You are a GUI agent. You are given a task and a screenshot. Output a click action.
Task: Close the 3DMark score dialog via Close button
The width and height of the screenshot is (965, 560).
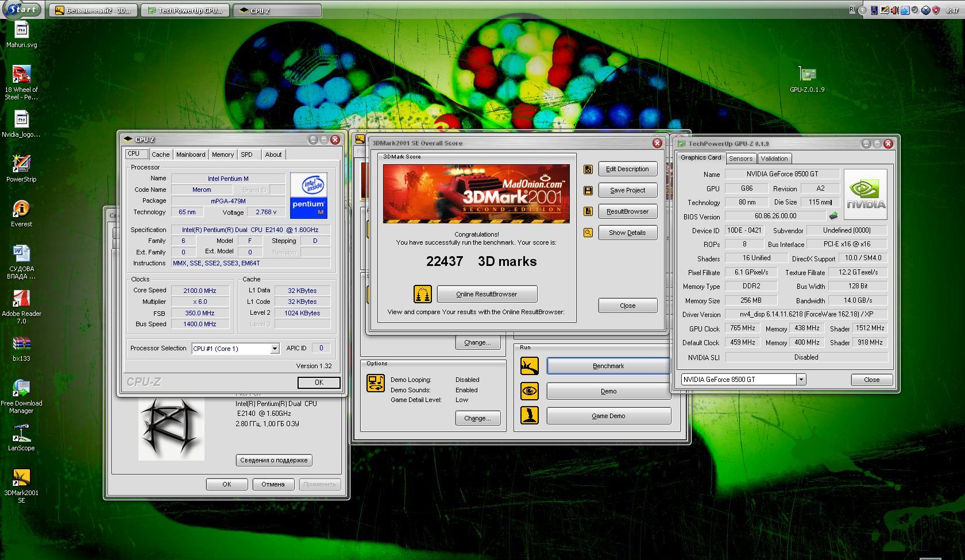[x=627, y=306]
